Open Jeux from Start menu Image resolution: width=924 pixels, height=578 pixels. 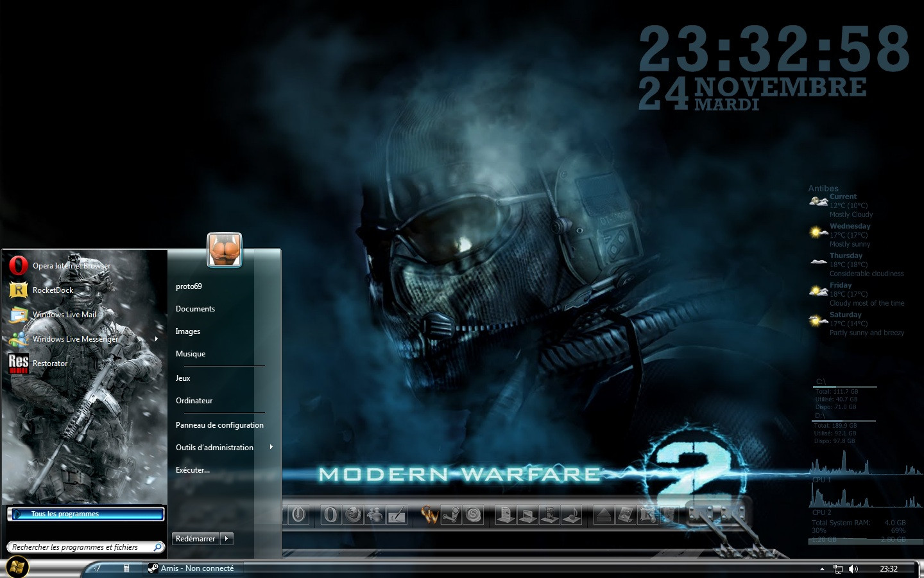[183, 378]
